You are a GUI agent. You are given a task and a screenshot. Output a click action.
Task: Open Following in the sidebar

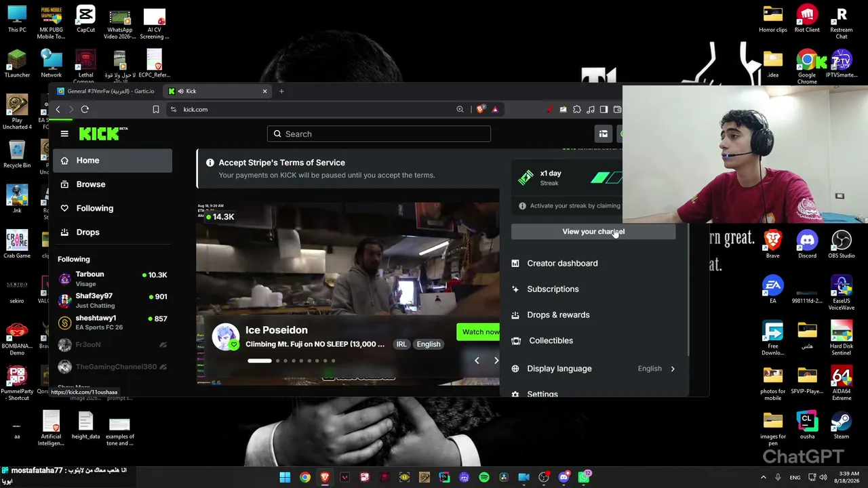(x=113, y=208)
